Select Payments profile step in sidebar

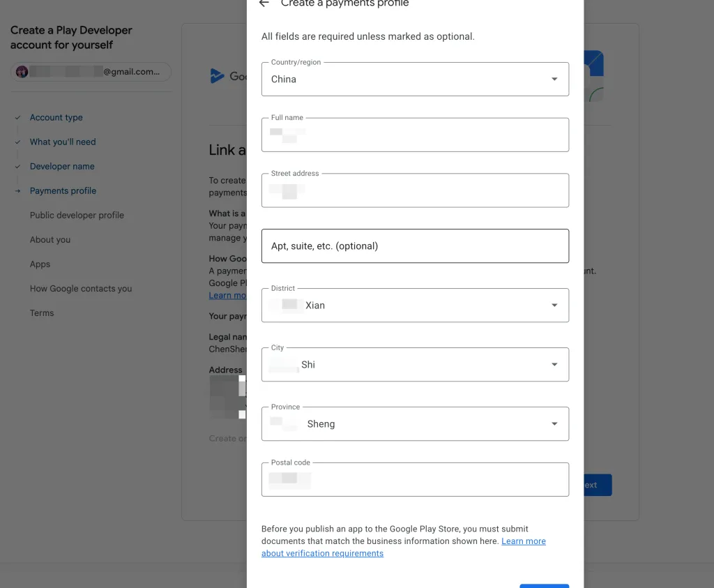tap(63, 191)
